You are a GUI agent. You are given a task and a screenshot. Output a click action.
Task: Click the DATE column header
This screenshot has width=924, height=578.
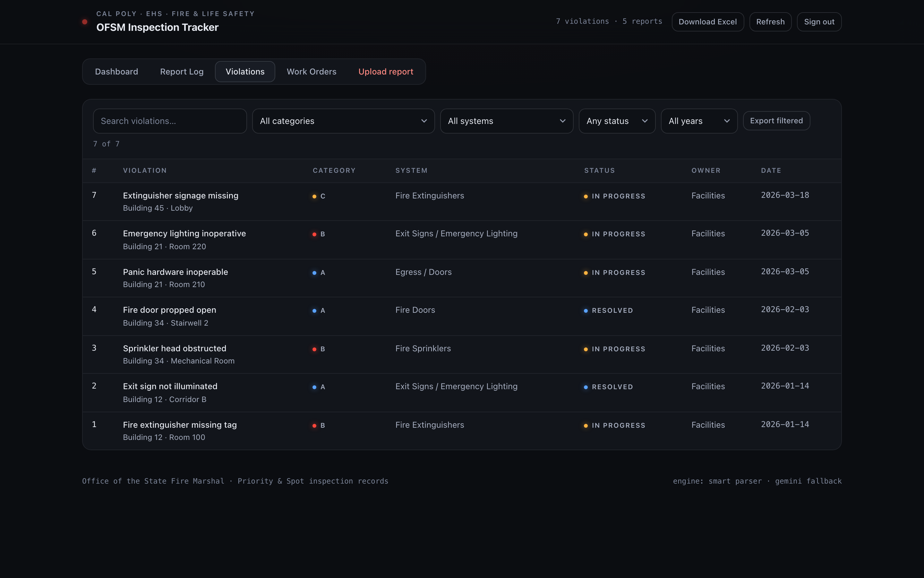tap(771, 171)
